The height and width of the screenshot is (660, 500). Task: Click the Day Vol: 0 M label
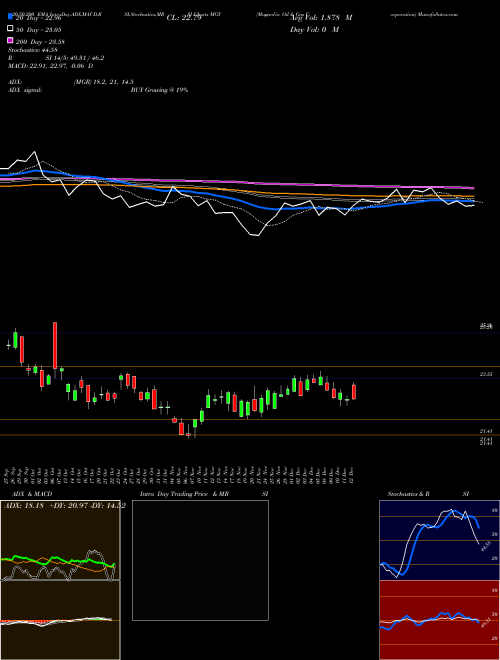[314, 29]
